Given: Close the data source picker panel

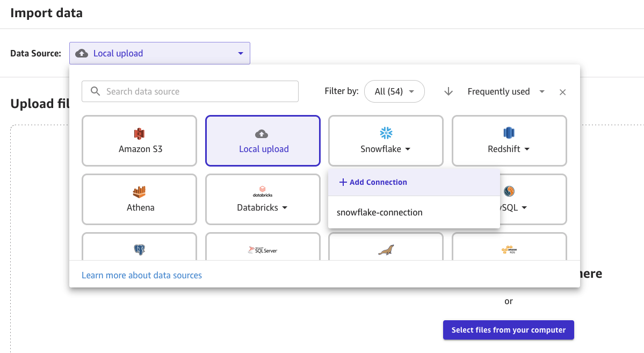Looking at the screenshot, I should point(563,92).
